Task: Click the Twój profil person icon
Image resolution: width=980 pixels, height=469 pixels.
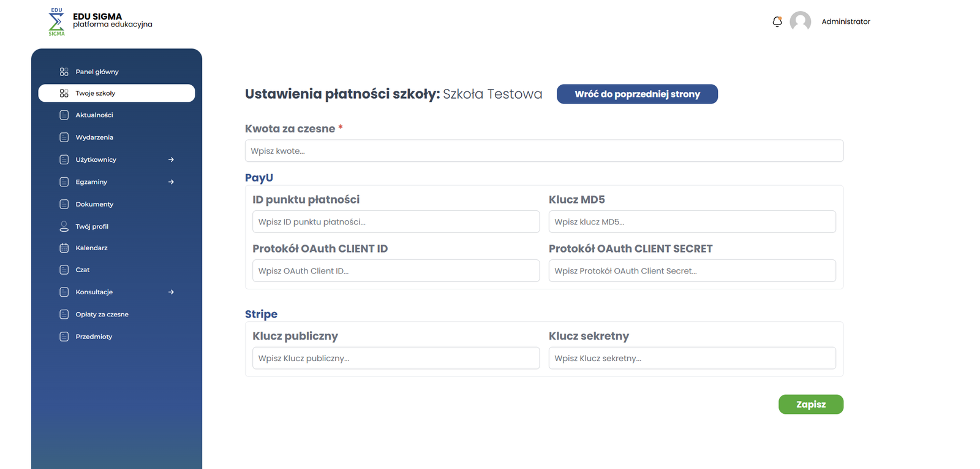Action: pos(64,226)
